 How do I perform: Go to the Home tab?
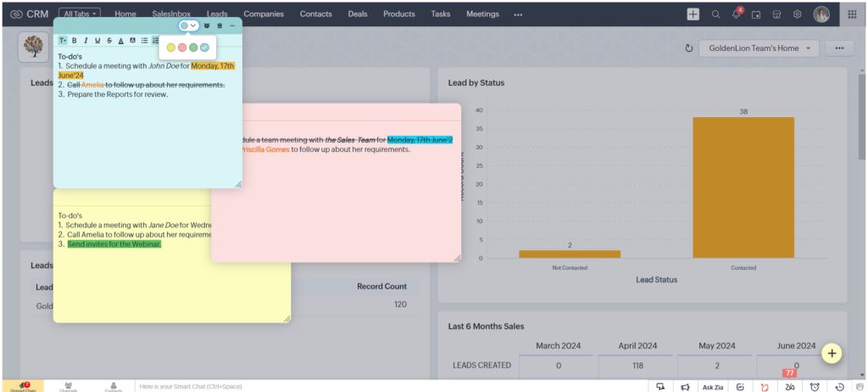(x=125, y=14)
